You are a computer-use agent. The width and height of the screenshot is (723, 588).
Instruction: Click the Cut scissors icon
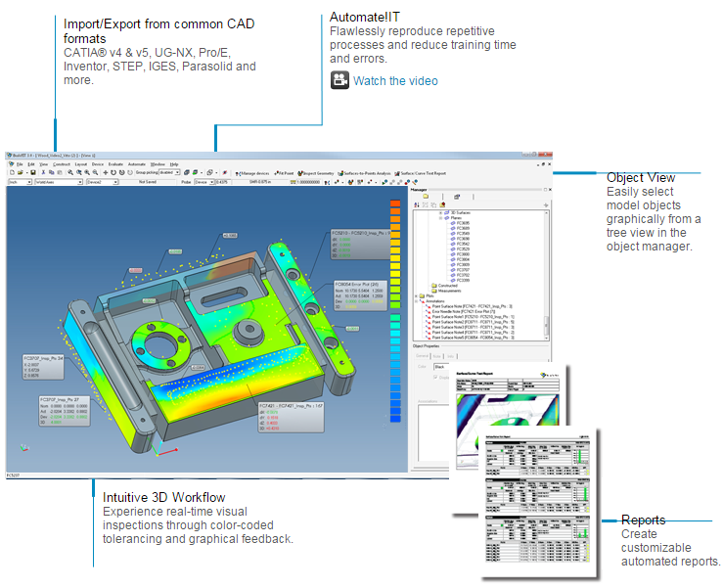click(x=43, y=172)
